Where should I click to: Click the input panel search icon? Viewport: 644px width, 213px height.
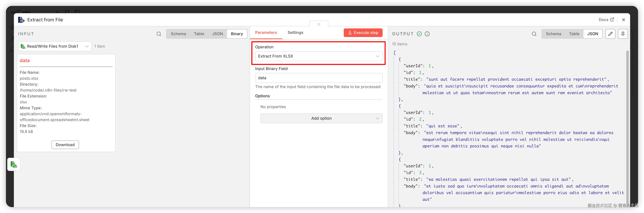(x=159, y=34)
